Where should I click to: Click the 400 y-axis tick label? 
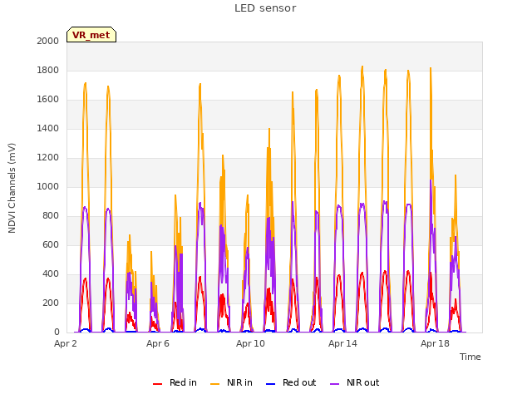pyautogui.click(x=51, y=273)
